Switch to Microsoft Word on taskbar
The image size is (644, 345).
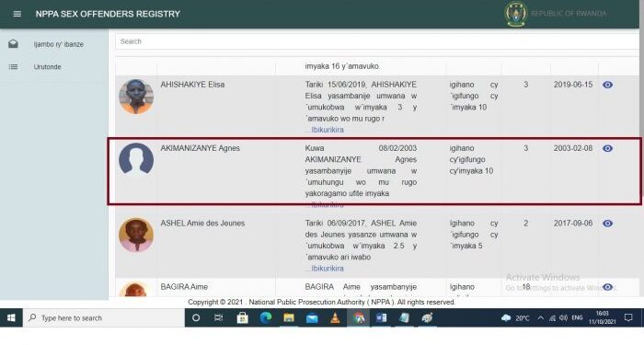[x=381, y=318]
